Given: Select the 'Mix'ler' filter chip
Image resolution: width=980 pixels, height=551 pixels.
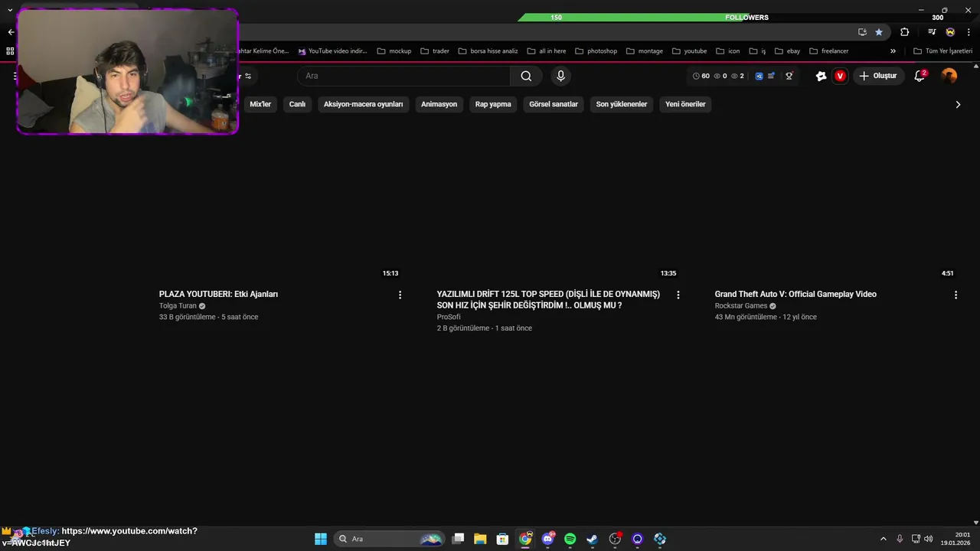Looking at the screenshot, I should [260, 104].
